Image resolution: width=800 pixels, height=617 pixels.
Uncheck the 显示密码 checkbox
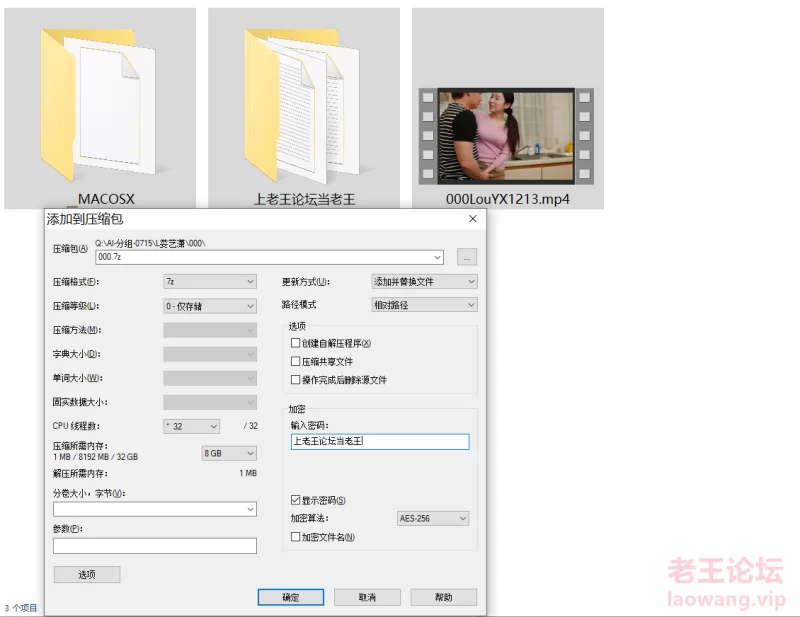[295, 500]
